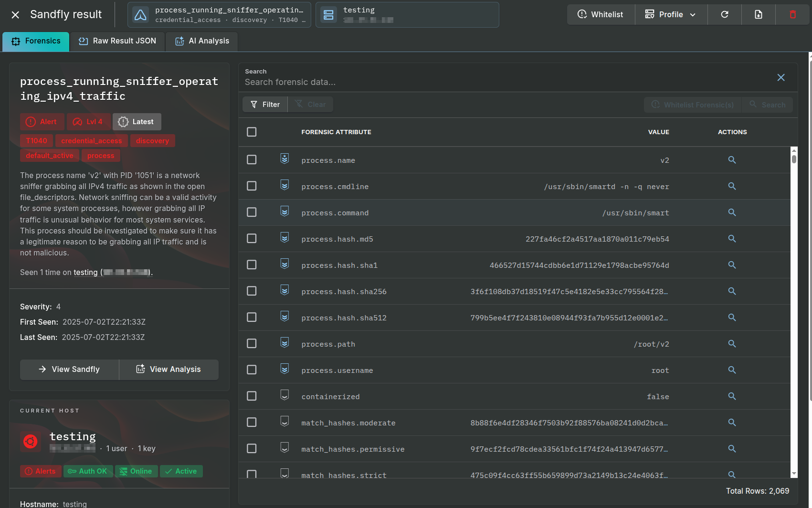Check the process.hash.sha256 row checkbox
Screen dimensions: 812x508
click(x=252, y=291)
